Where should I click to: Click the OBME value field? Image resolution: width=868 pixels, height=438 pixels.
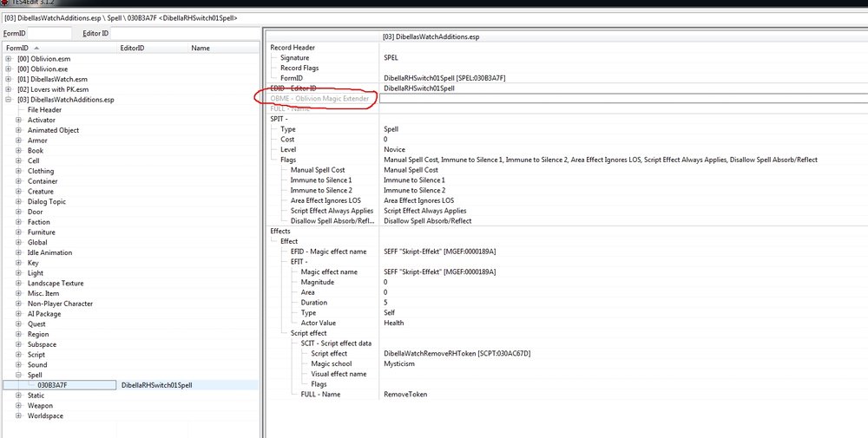coord(623,98)
